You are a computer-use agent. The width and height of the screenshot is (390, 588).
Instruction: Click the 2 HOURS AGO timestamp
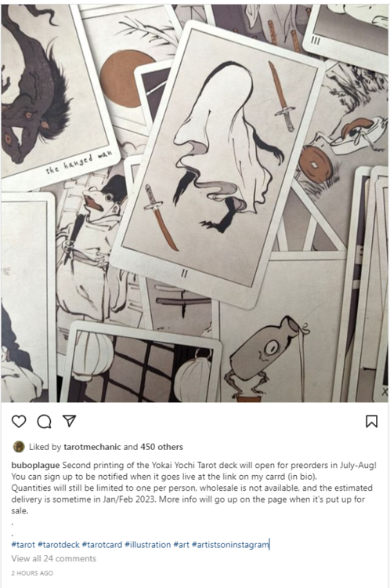[x=32, y=573]
